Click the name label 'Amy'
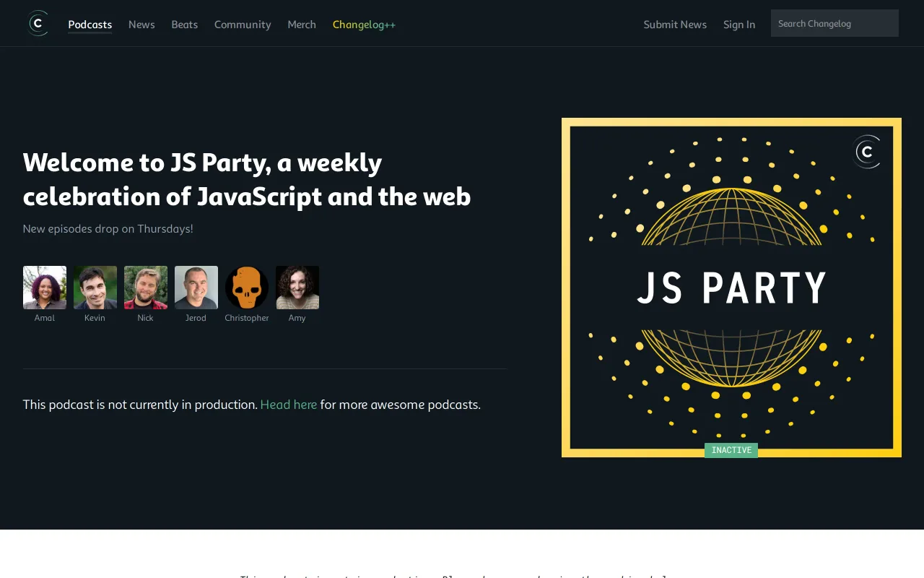The width and height of the screenshot is (924, 578). (x=297, y=318)
